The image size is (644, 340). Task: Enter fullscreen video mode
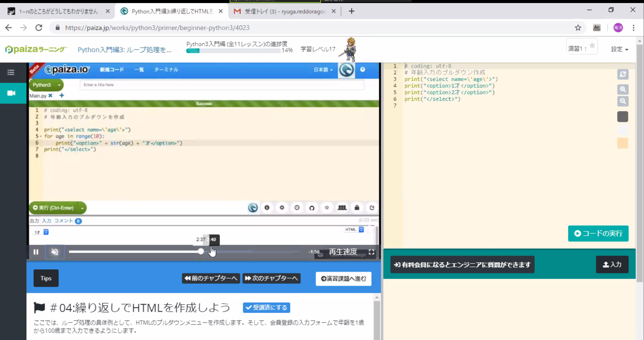(x=371, y=252)
